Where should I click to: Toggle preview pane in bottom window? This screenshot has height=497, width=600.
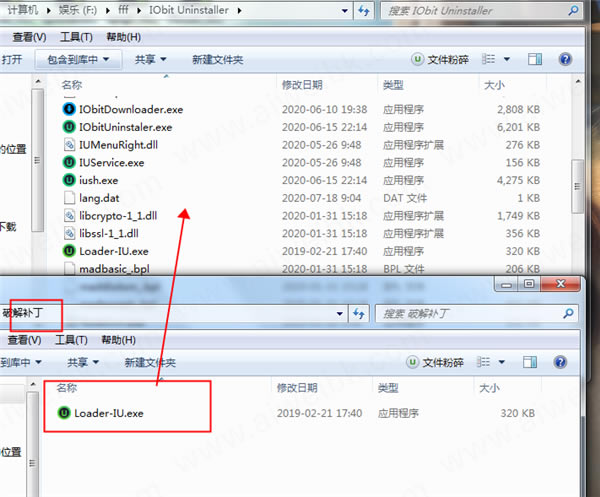(x=530, y=362)
